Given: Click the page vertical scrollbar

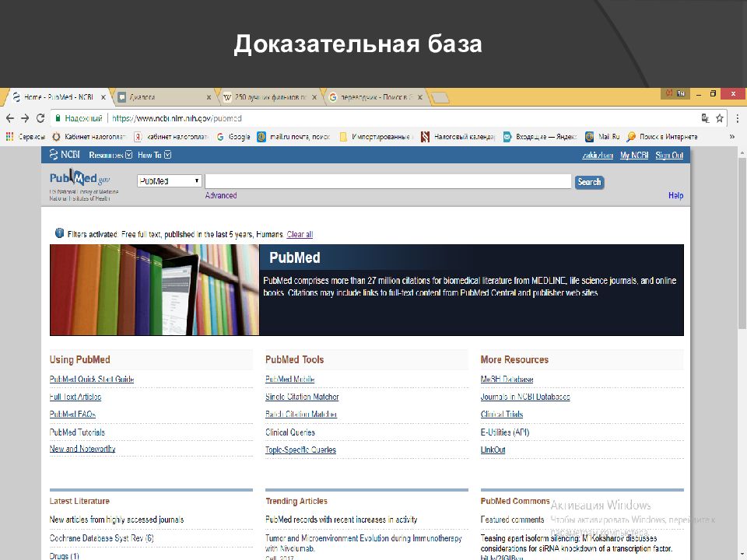Looking at the screenshot, I should point(742,243).
